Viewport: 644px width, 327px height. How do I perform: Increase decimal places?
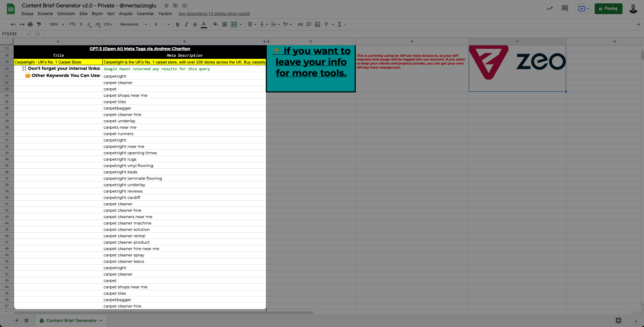98,25
